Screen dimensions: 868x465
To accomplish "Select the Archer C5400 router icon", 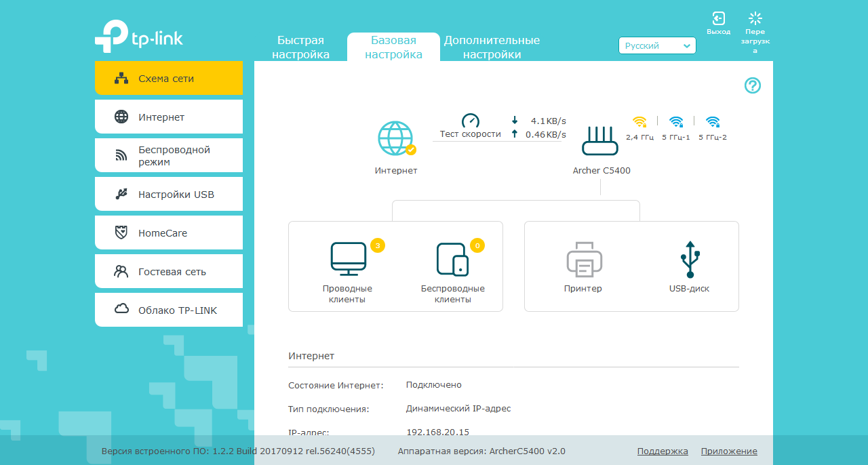I will [600, 142].
